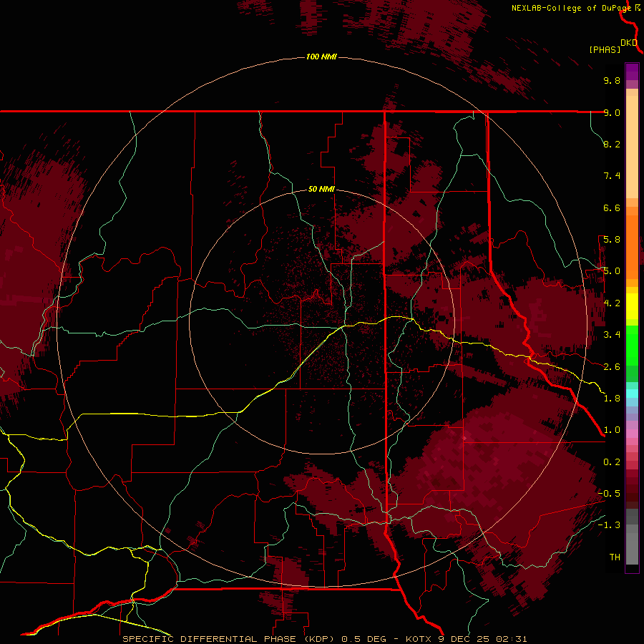Viewport: 644px width, 644px height.
Task: Click the 6.6 scale value
Action: tap(612, 208)
